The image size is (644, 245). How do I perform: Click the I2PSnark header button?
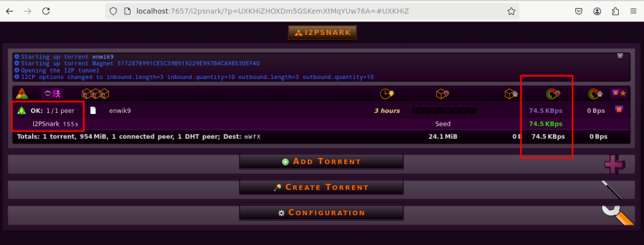click(322, 32)
